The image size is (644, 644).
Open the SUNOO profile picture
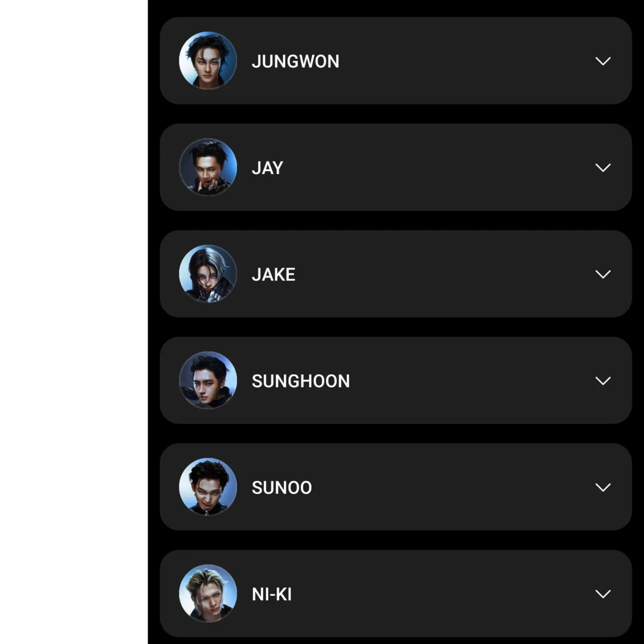pyautogui.click(x=208, y=487)
